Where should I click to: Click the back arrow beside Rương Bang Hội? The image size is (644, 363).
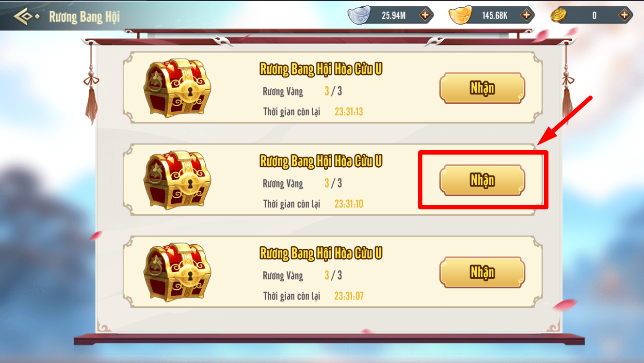tap(26, 16)
